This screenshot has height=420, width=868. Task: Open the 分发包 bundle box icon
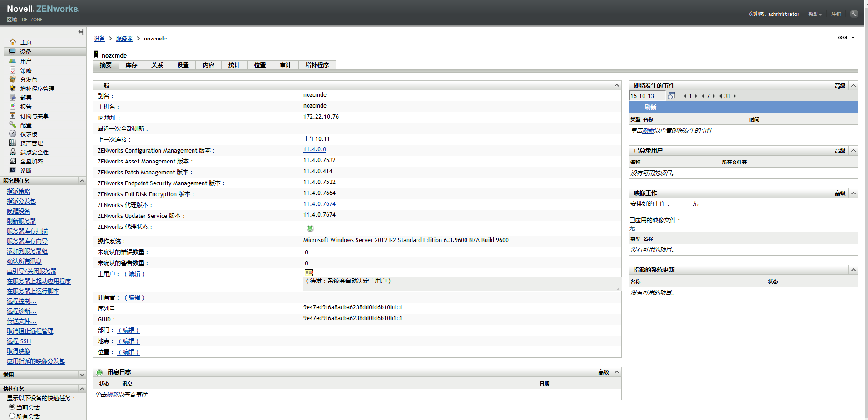pyautogui.click(x=13, y=79)
